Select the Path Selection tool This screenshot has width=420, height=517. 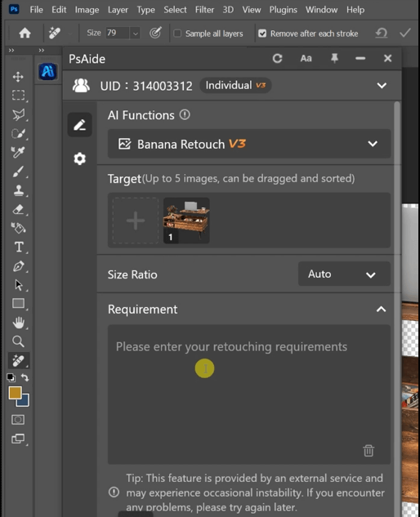pos(18,285)
